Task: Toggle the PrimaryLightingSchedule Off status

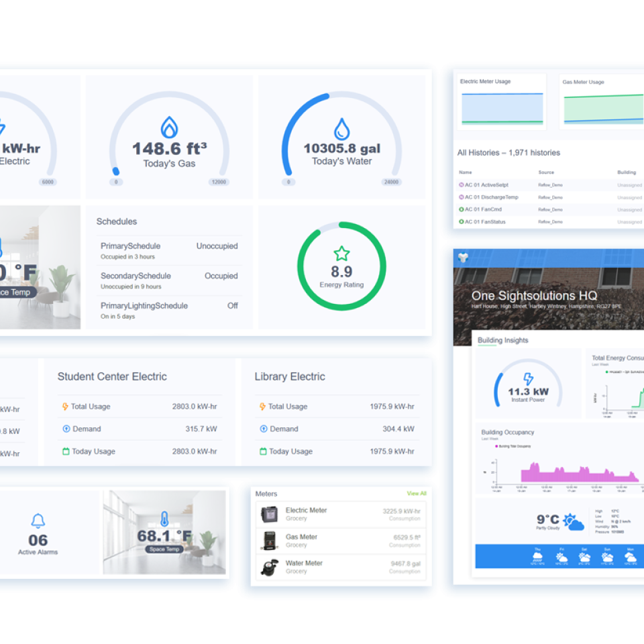Action: 232,306
